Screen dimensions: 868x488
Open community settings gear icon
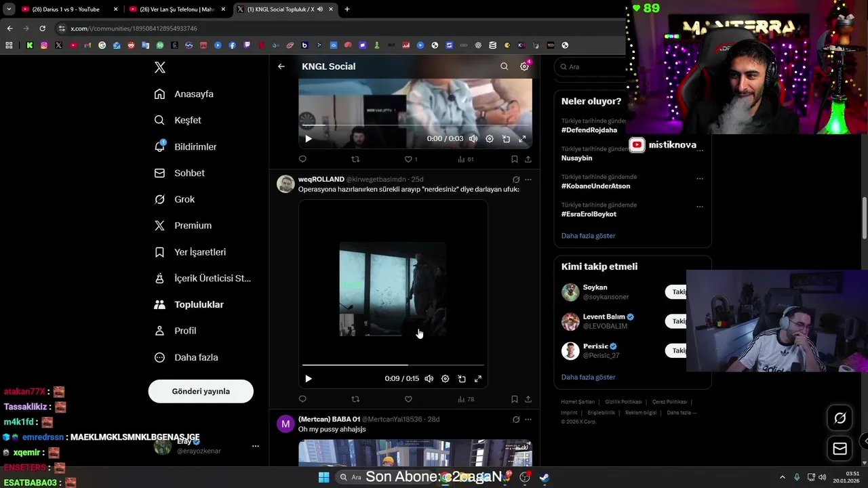point(524,66)
